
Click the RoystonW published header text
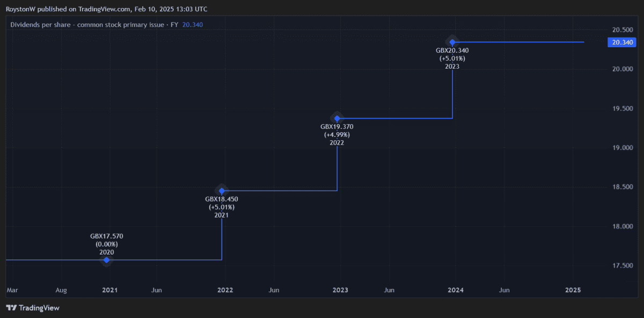pos(107,9)
